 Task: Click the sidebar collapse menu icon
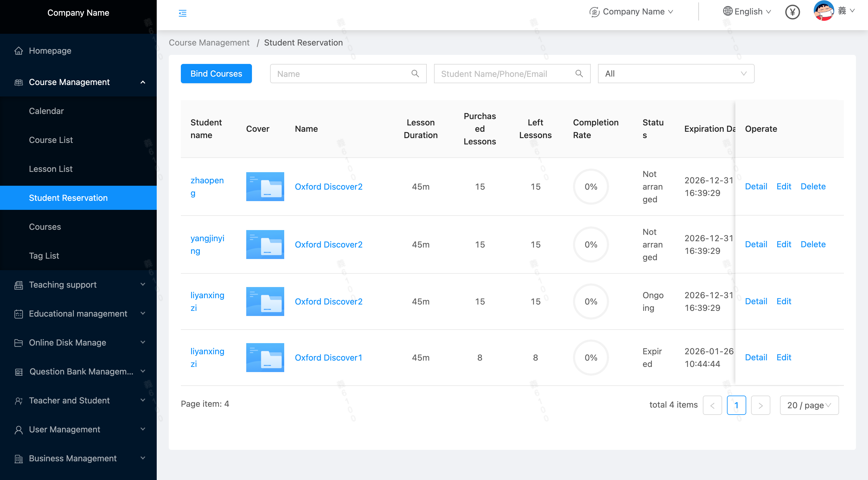(182, 13)
